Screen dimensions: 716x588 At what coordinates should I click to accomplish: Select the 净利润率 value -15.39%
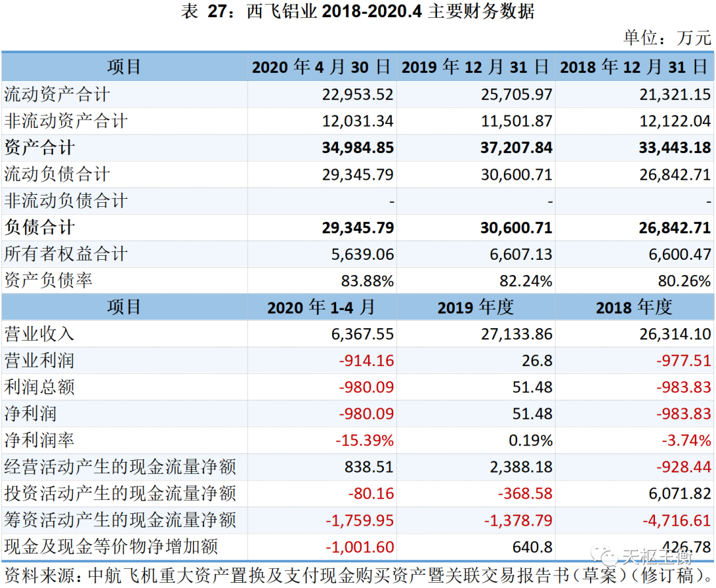point(364,441)
